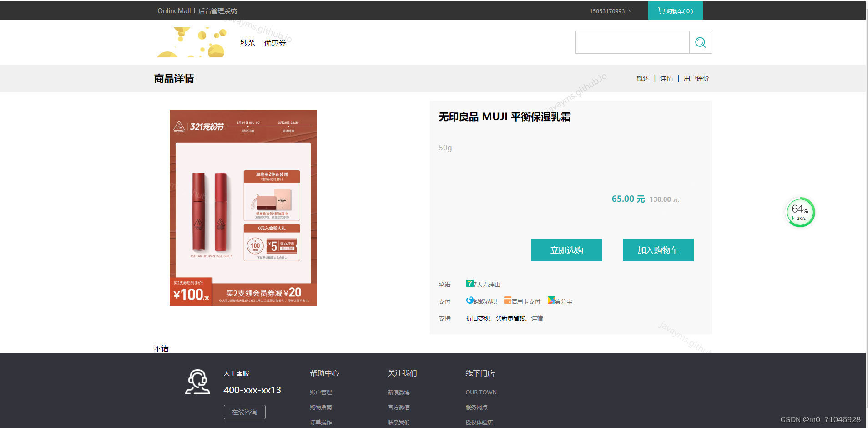This screenshot has width=868, height=428.
Task: Open the 秒杀 flash sale menu
Action: pos(247,43)
